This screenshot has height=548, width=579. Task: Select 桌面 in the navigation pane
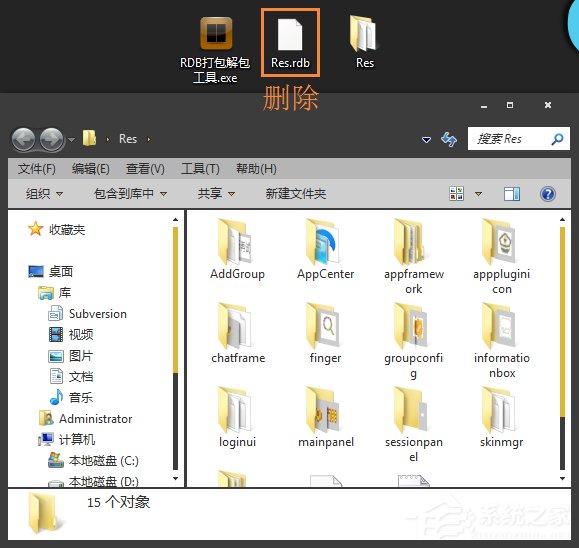(x=51, y=271)
